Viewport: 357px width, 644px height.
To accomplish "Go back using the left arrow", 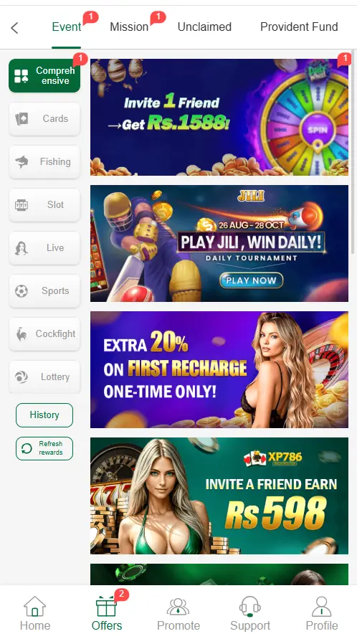I will [15, 28].
